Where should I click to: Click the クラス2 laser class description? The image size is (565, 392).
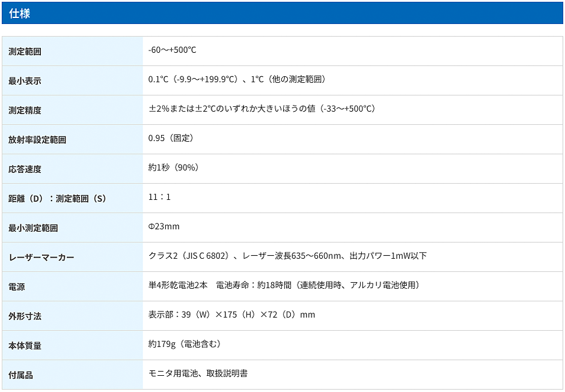pos(287,256)
